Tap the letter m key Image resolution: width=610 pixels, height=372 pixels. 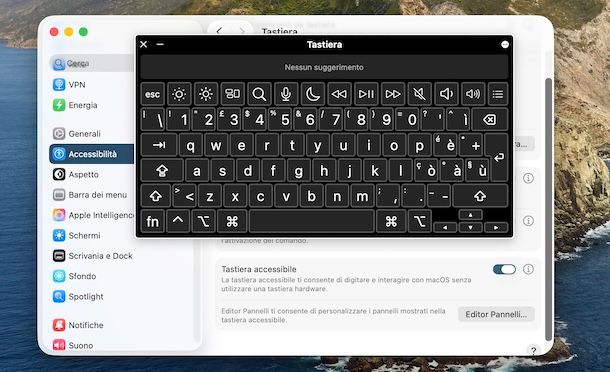tap(362, 196)
